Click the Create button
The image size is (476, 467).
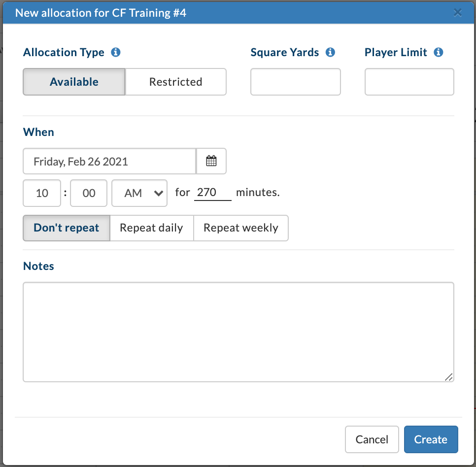[431, 439]
